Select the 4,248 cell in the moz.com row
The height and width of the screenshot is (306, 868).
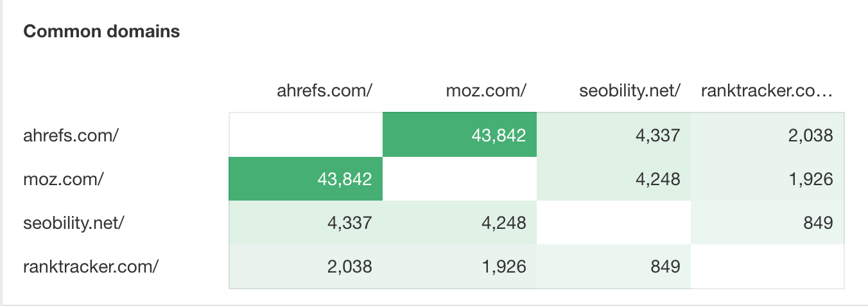pyautogui.click(x=657, y=179)
